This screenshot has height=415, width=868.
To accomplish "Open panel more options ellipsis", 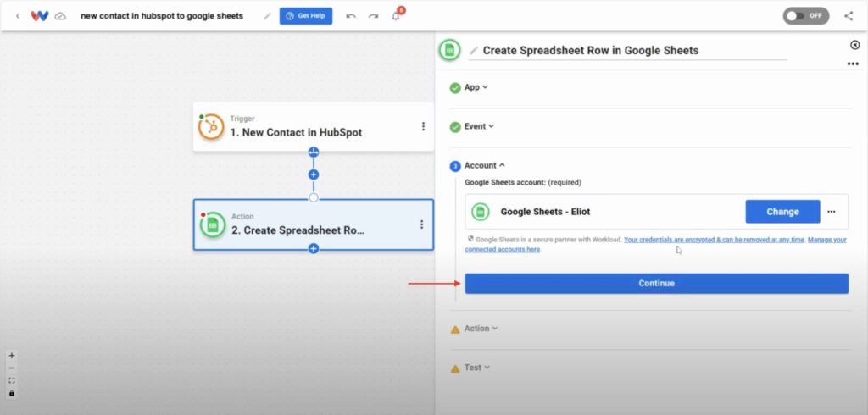I will tap(853, 64).
